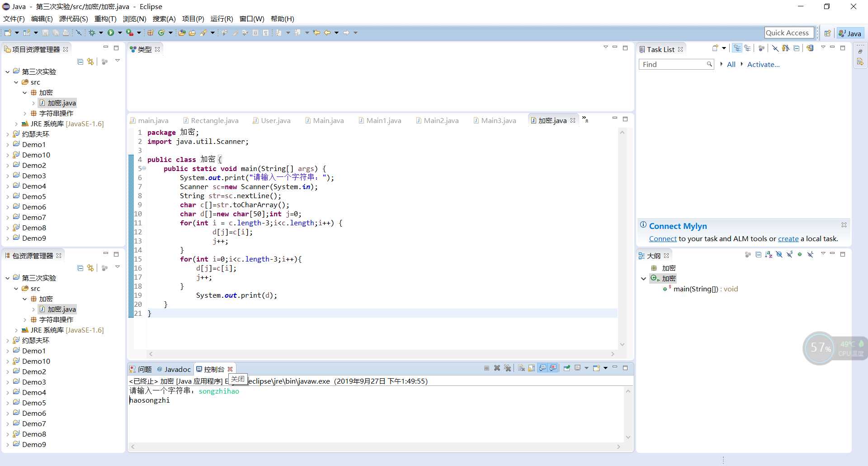Click the New Java Class toolbar icon
The image size is (868, 466).
click(x=161, y=33)
